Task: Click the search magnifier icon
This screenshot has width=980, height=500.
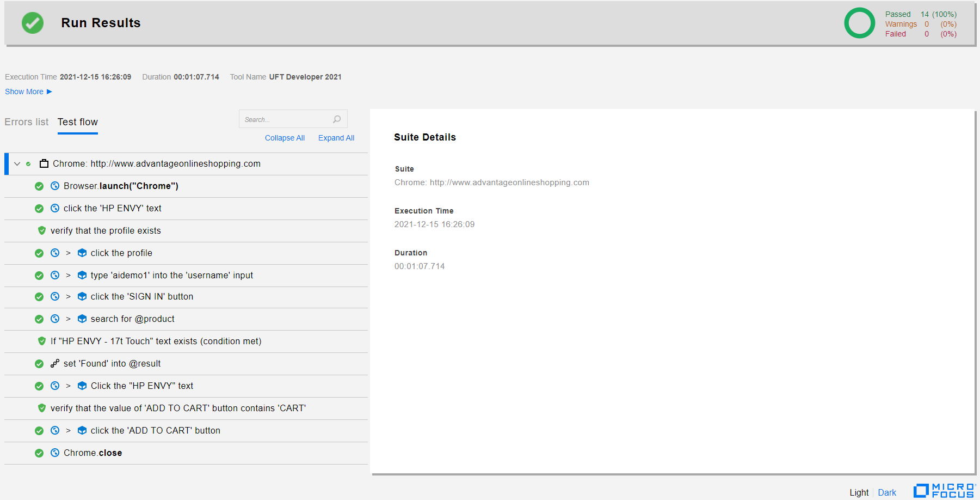Action: 337,119
